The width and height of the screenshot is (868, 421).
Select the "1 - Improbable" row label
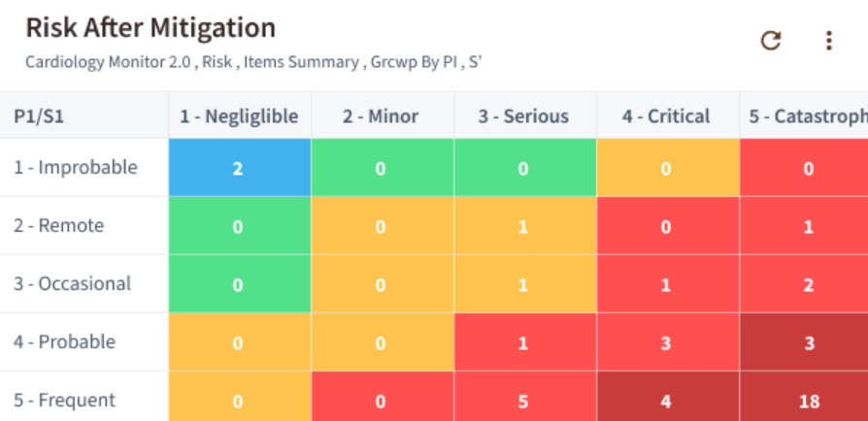76,167
